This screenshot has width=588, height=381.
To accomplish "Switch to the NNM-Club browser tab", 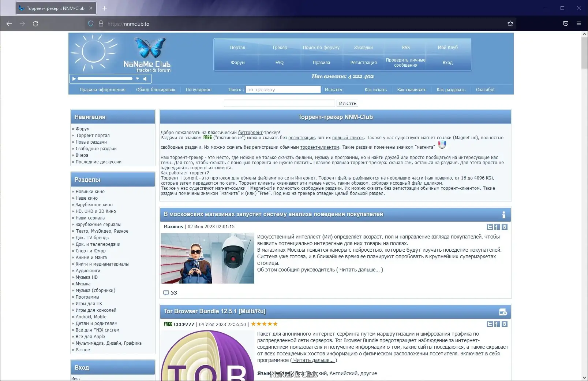I will (55, 8).
